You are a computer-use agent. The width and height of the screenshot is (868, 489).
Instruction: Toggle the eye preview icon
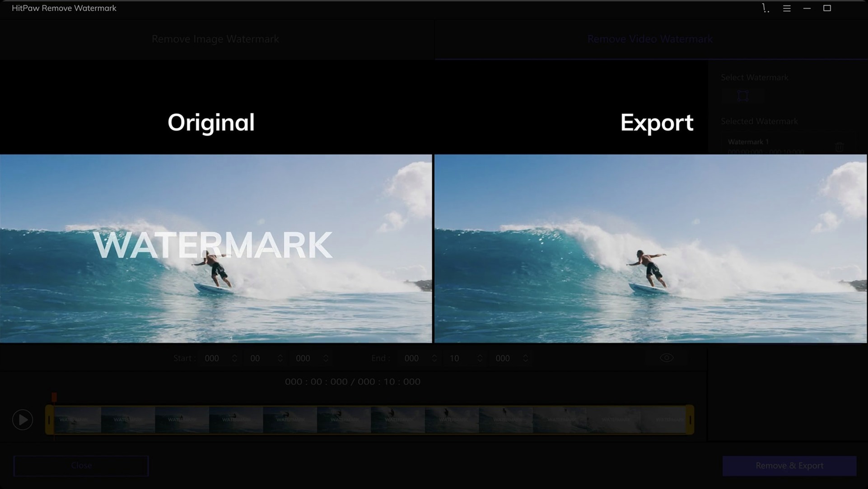[x=667, y=358]
